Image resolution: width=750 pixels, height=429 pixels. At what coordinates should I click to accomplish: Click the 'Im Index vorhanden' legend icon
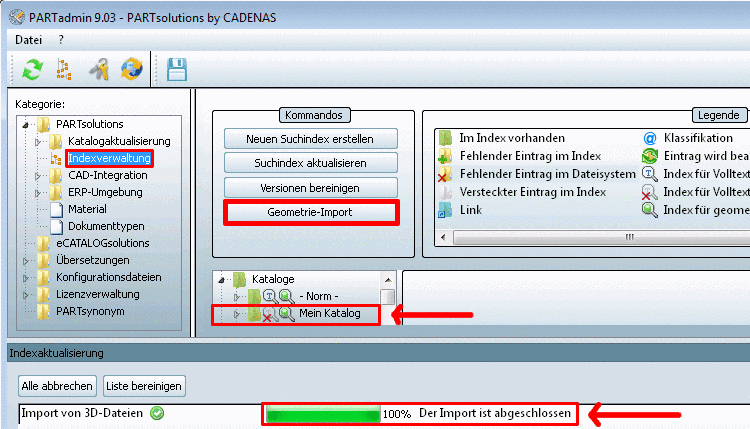445,138
